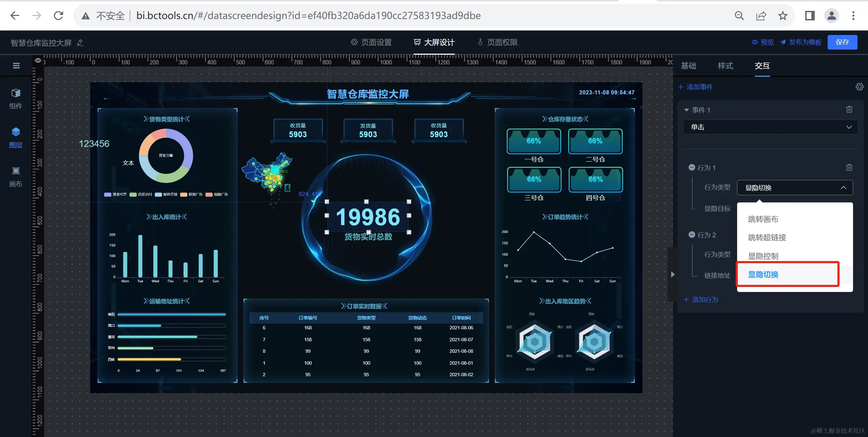This screenshot has width=868, height=437.
Task: Open the 组件 components panel icon
Action: tap(16, 93)
